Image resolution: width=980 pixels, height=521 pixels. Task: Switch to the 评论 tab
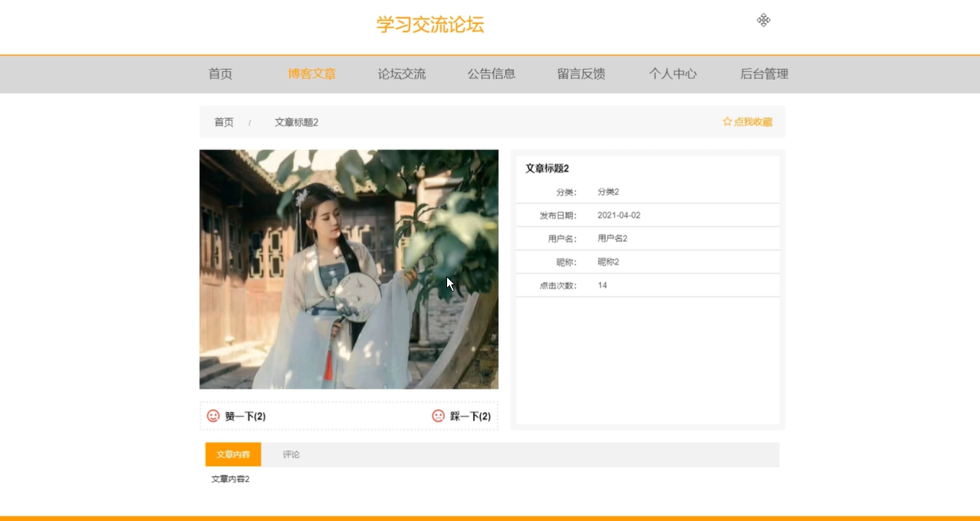[x=291, y=455]
